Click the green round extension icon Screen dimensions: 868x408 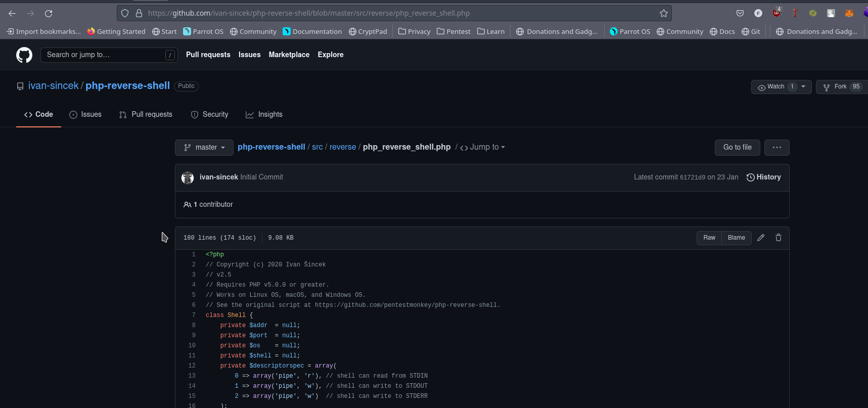pyautogui.click(x=813, y=13)
